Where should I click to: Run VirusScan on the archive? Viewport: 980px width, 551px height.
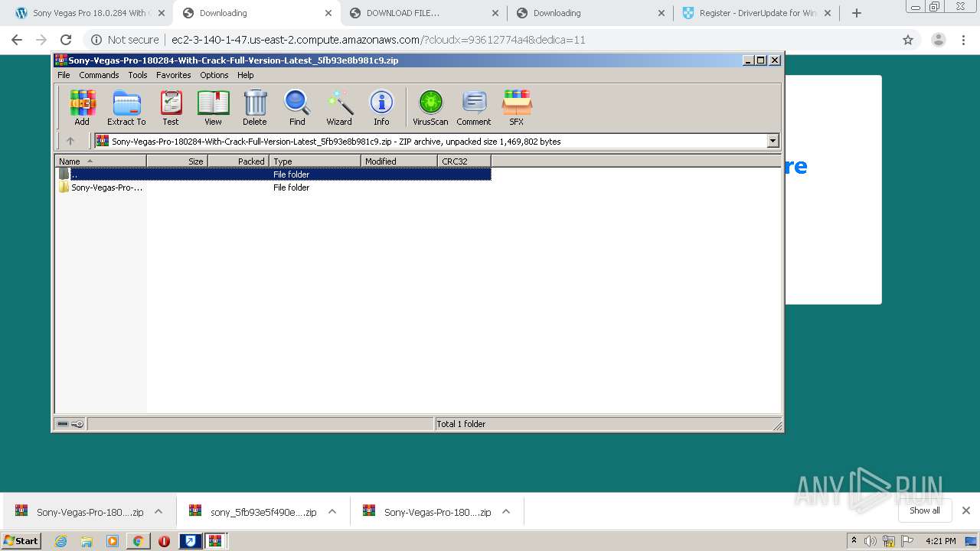(430, 107)
